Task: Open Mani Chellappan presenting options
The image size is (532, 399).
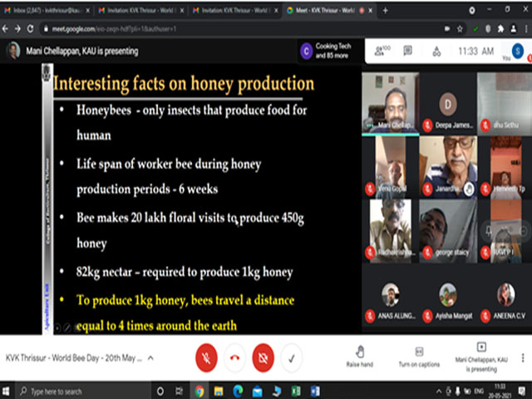Action: tap(480, 357)
